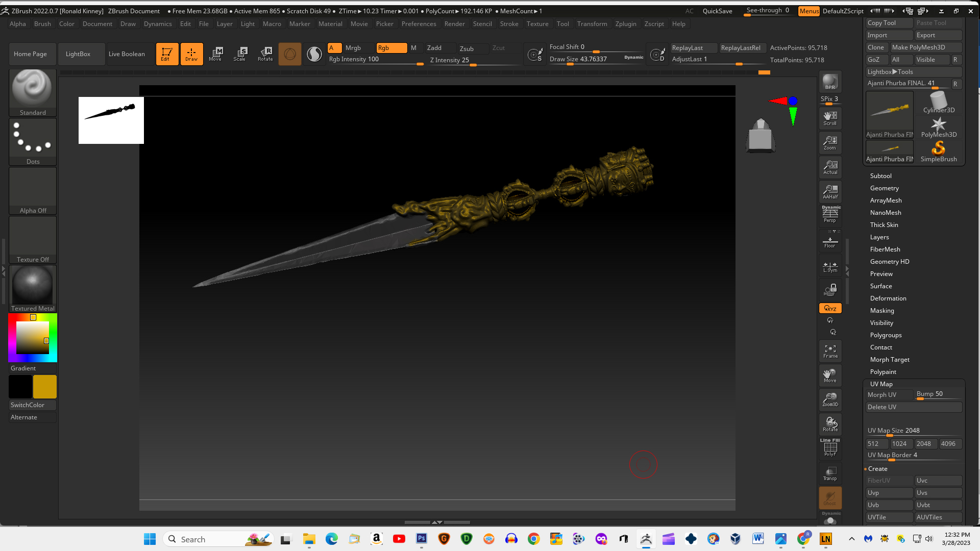Select the PolyMesh3D star tool

click(939, 127)
